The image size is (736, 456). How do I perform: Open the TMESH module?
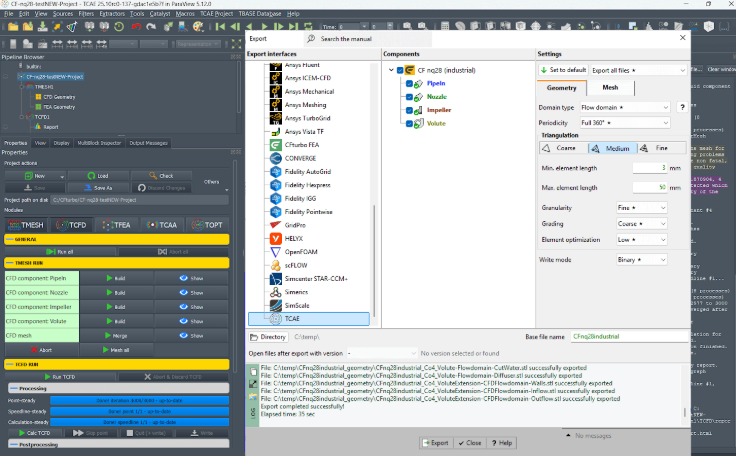[26, 225]
